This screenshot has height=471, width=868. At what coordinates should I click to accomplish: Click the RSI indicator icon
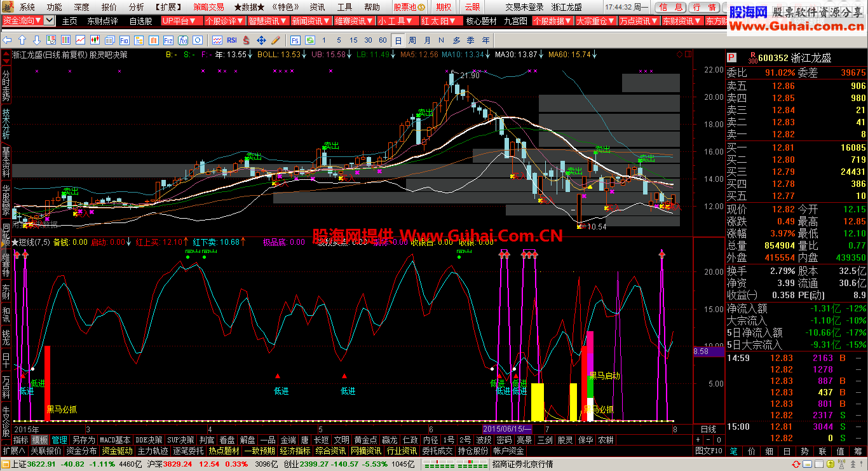click(232, 39)
